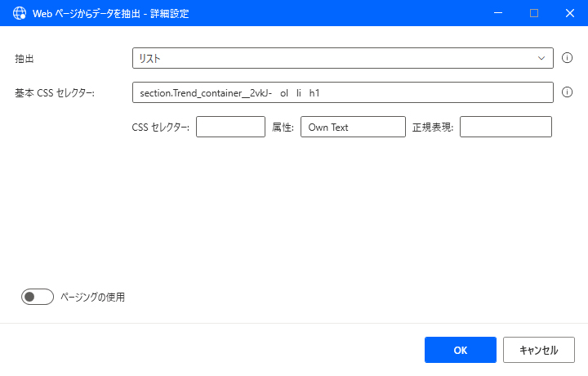This screenshot has height=376, width=588.
Task: Click the キャンセル button
Action: click(x=538, y=350)
